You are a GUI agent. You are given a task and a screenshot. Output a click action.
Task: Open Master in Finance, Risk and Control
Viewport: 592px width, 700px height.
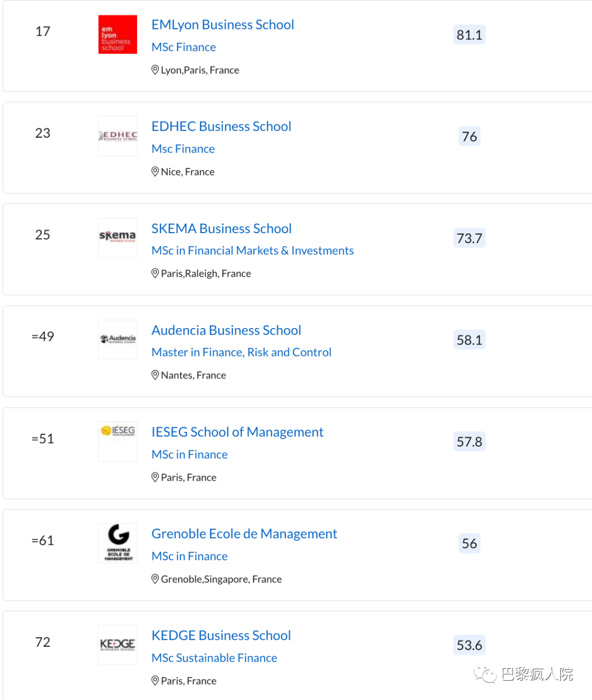[x=241, y=352]
